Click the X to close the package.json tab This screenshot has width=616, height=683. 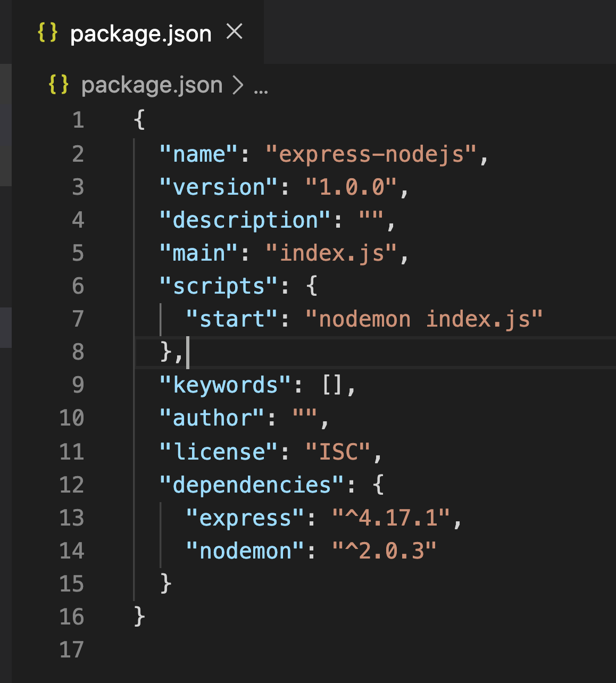(x=235, y=33)
